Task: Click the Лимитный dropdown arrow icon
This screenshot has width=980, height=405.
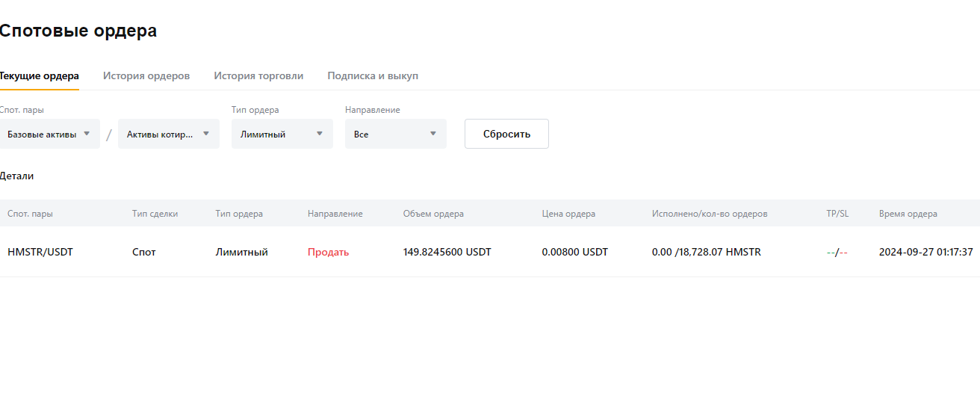Action: 320,134
